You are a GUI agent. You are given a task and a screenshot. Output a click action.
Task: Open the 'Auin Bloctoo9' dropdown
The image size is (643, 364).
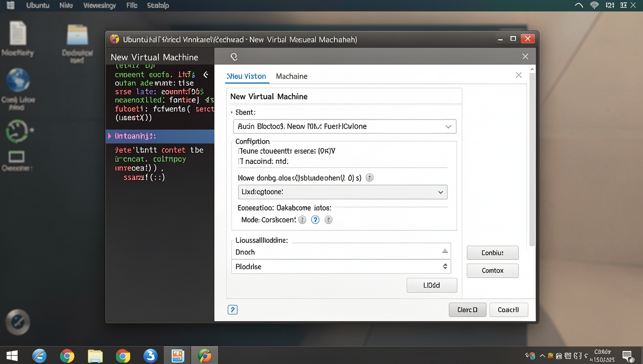[345, 127]
